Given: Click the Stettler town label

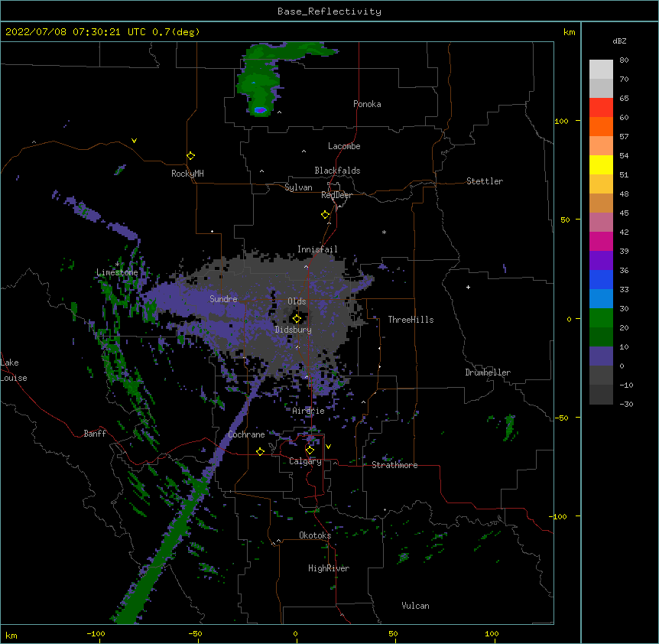Looking at the screenshot, I should click(x=485, y=181).
